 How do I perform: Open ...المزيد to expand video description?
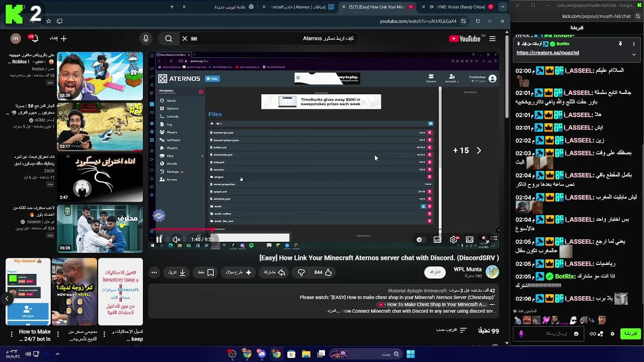tap(334, 311)
